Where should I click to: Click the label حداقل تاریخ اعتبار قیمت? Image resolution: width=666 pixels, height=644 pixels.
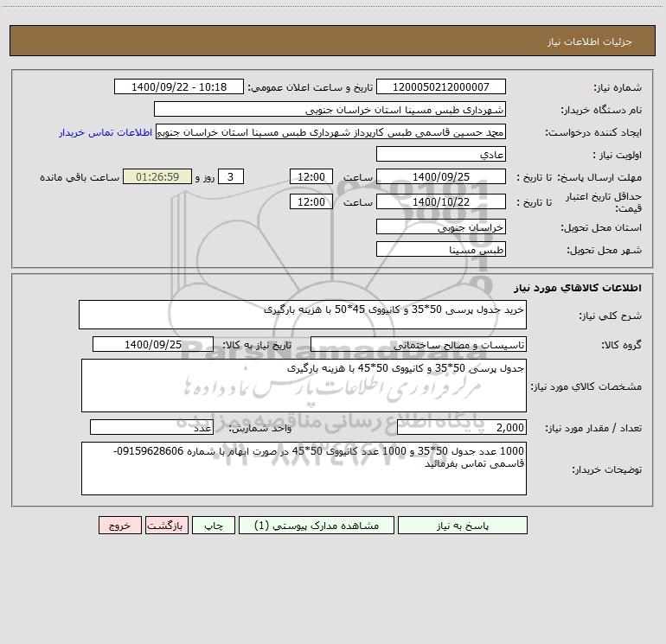point(604,202)
